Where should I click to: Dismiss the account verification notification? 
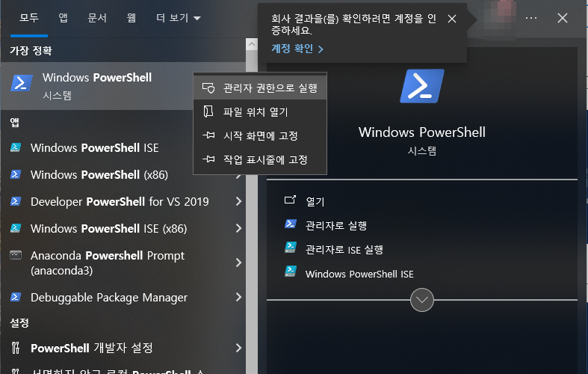click(452, 19)
